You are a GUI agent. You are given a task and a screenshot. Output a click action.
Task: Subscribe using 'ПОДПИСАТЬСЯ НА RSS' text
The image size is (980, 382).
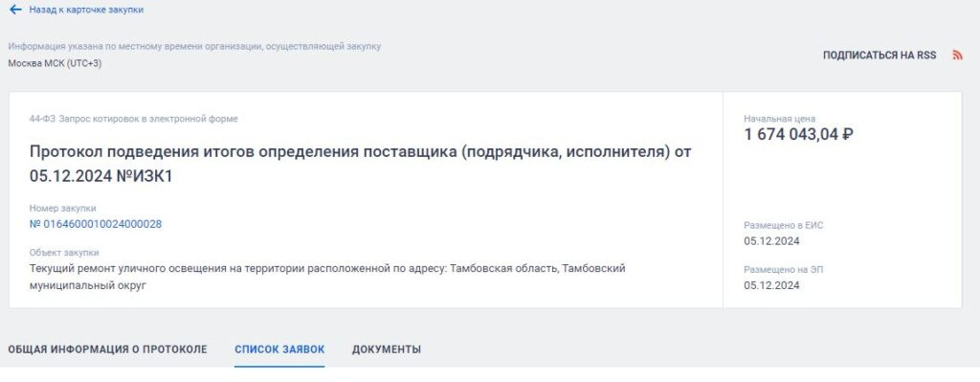coord(880,55)
